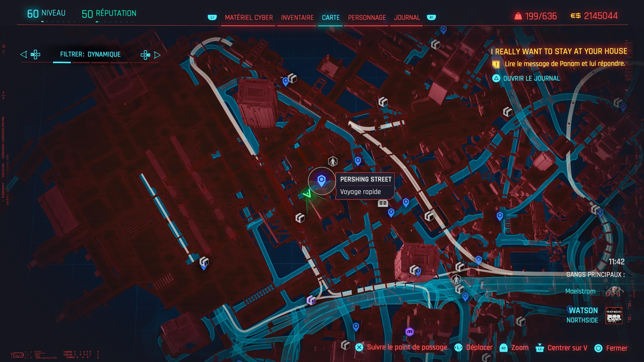Click the 'Voyage rapide' tooltip text
Image resolution: width=644 pixels, height=362 pixels.
tap(361, 192)
